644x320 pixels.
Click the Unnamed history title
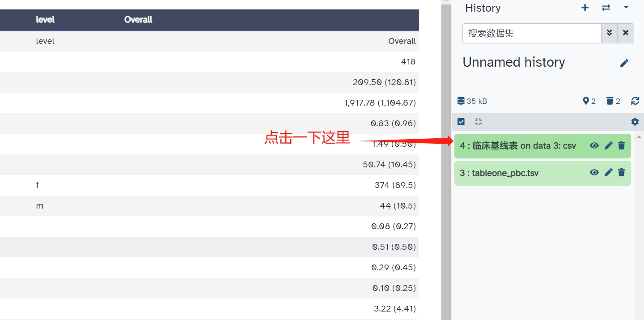pyautogui.click(x=513, y=62)
